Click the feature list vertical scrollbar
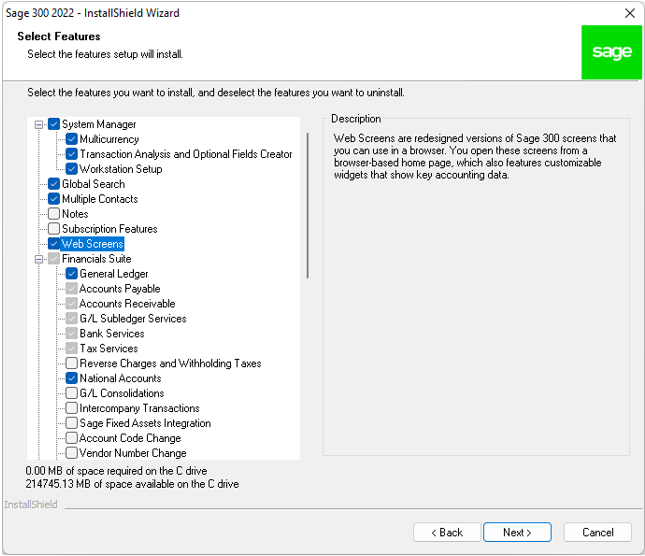The image size is (645, 556). coord(307,200)
